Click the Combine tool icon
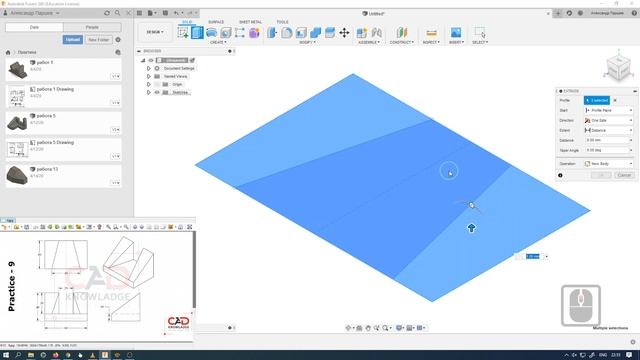 click(316, 33)
